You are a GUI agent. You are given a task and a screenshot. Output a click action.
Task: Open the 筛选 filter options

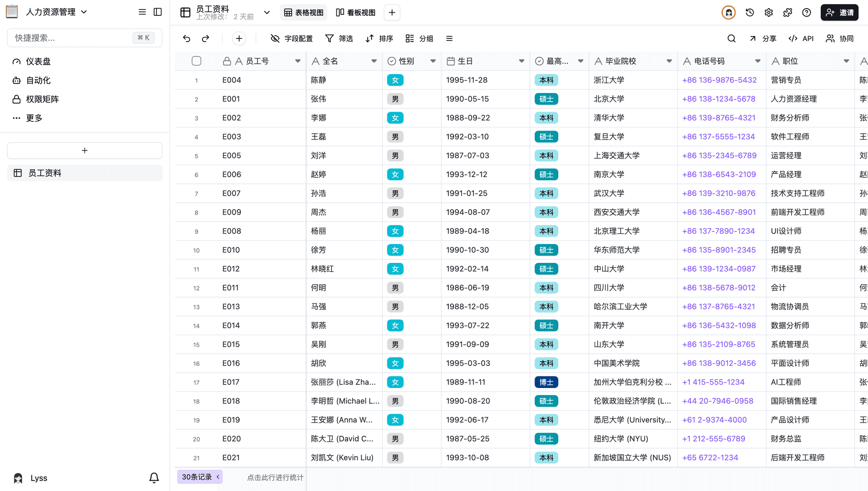340,38
